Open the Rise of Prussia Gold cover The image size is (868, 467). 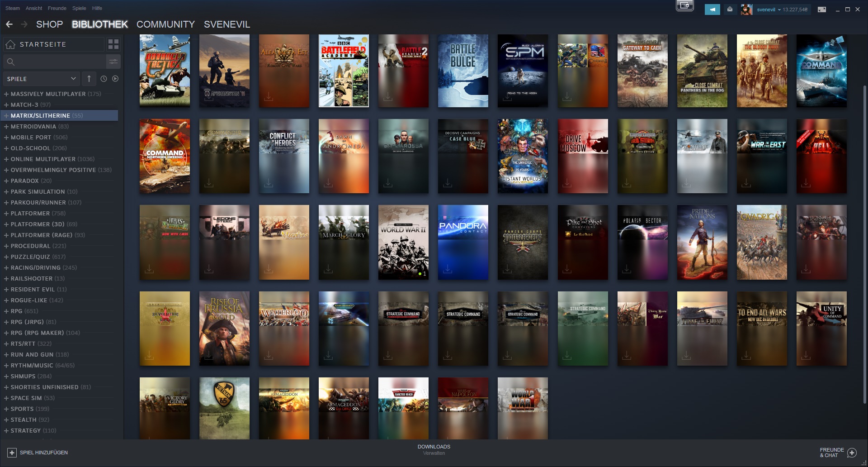point(224,329)
